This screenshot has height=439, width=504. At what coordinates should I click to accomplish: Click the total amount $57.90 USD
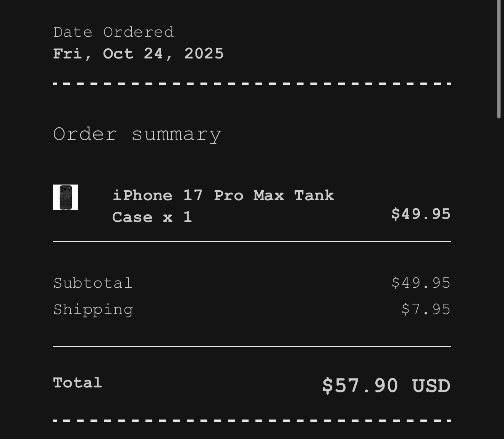[x=386, y=386]
